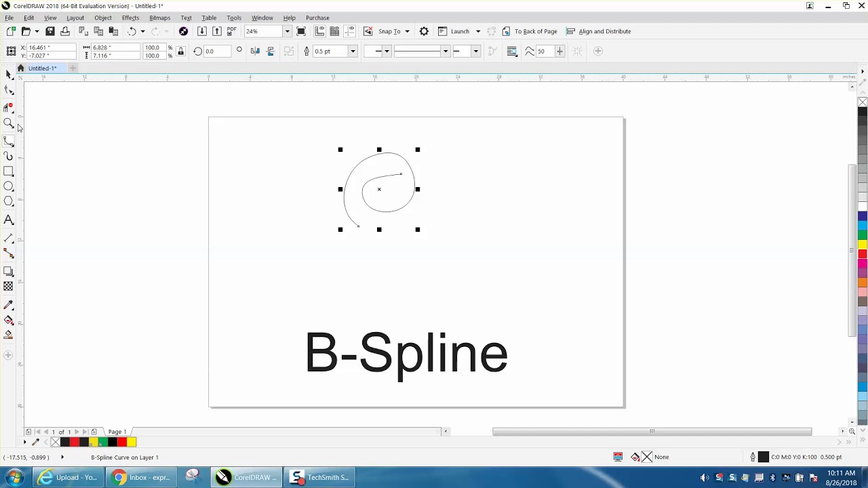This screenshot has height=488, width=868.
Task: Select the Shape tool in the toolbox
Action: (x=9, y=90)
